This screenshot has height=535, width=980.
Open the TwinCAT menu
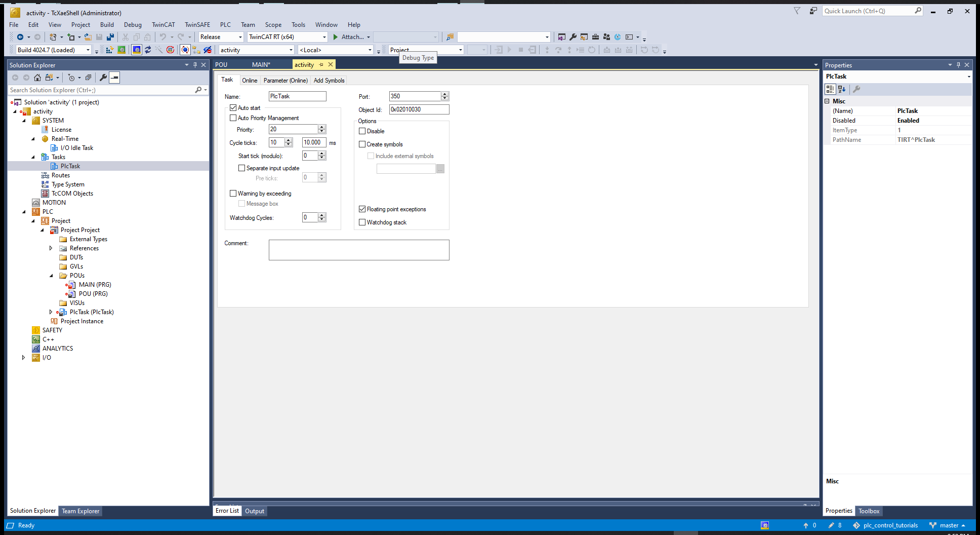[163, 25]
